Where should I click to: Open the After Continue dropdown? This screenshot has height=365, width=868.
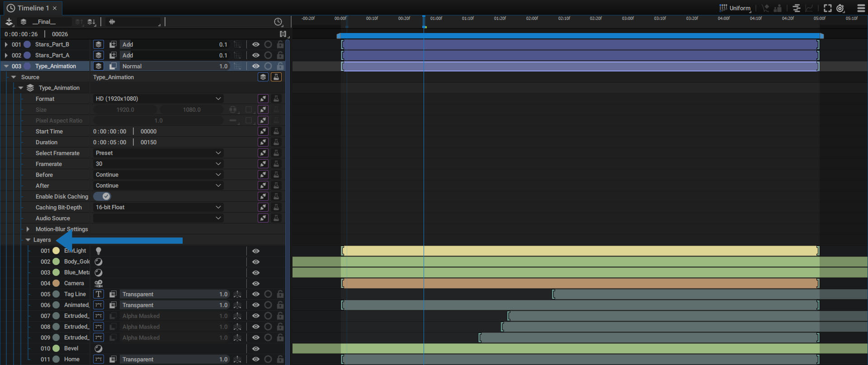pos(158,185)
